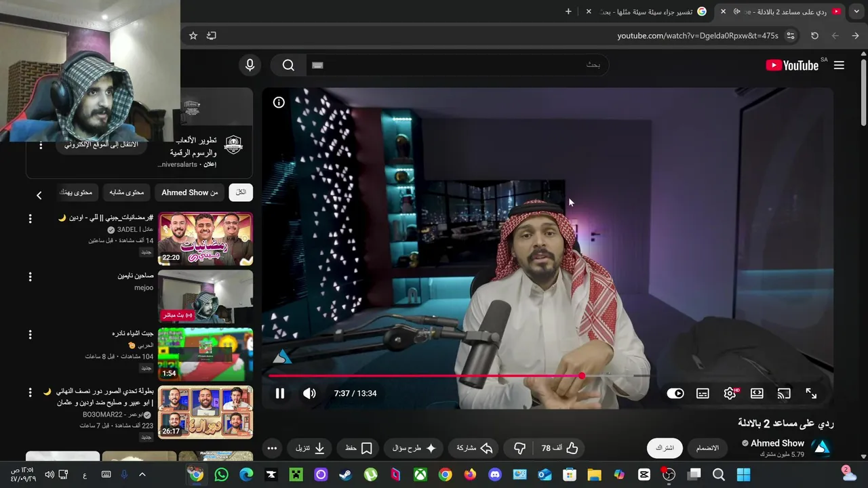
Task: Switch to the تفسير جزاء سيئة browser tab
Action: [654, 12]
